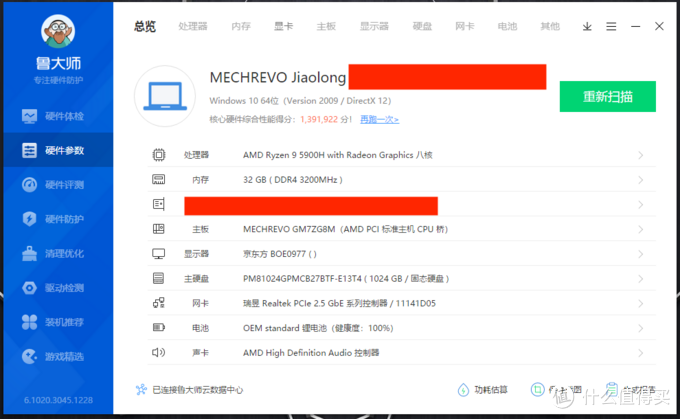The image size is (680, 419).
Task: Click the Windows 10 64位 version text
Action: coord(300,101)
